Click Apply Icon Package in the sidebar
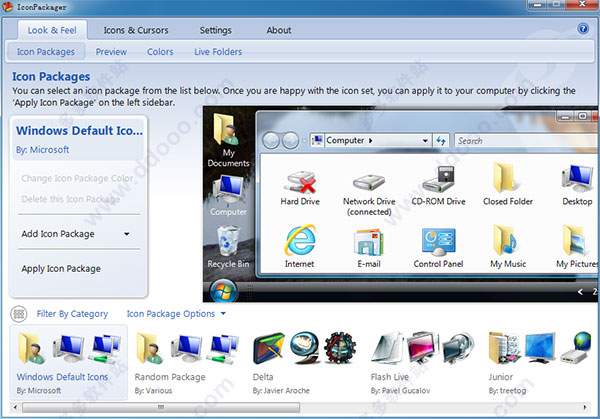Image resolution: width=600 pixels, height=419 pixels. [x=61, y=269]
